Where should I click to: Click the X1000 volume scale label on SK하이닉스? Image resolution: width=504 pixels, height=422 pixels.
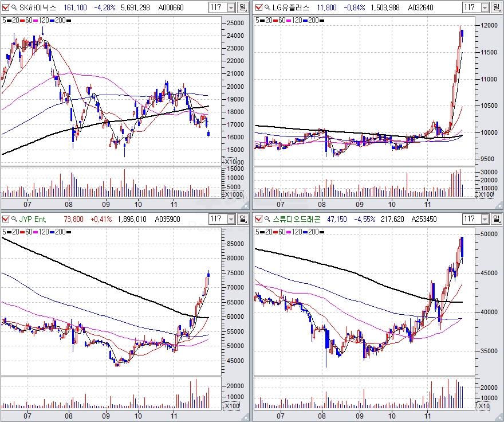pos(234,194)
